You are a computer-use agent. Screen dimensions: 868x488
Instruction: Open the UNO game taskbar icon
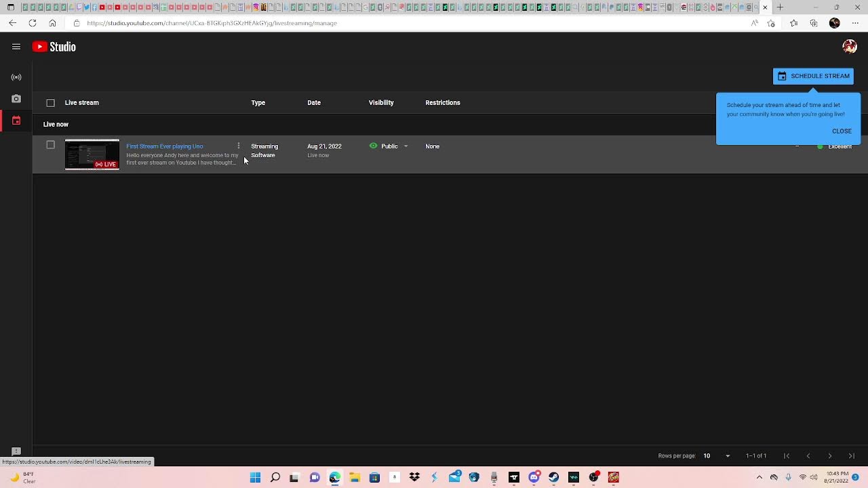tap(614, 478)
